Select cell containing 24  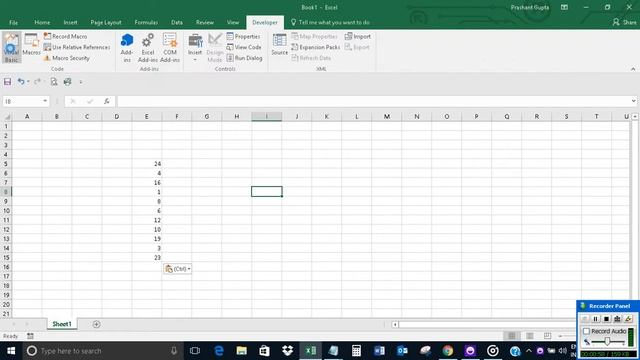[147, 164]
